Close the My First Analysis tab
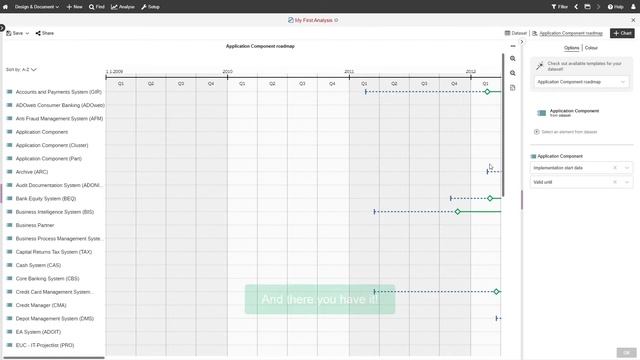 [633, 20]
